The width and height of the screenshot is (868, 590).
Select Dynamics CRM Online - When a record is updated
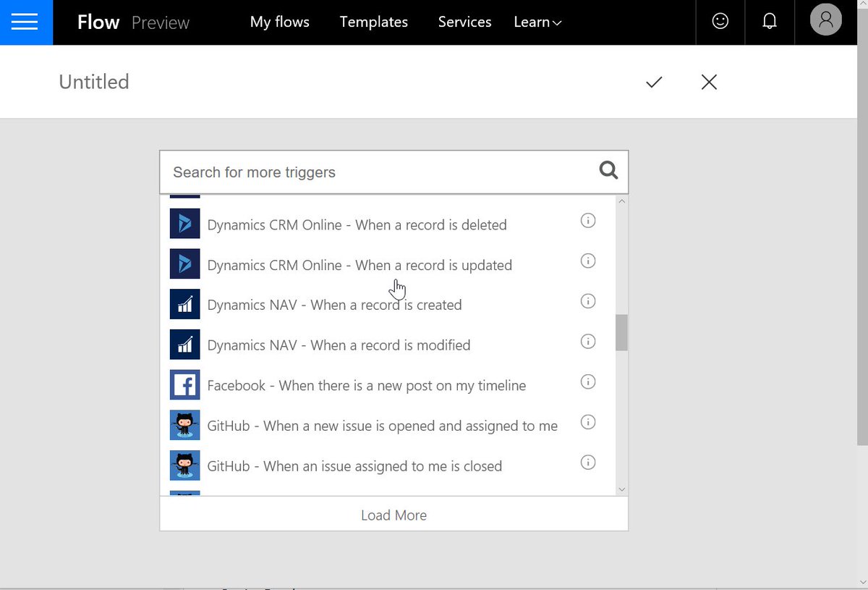pyautogui.click(x=359, y=265)
